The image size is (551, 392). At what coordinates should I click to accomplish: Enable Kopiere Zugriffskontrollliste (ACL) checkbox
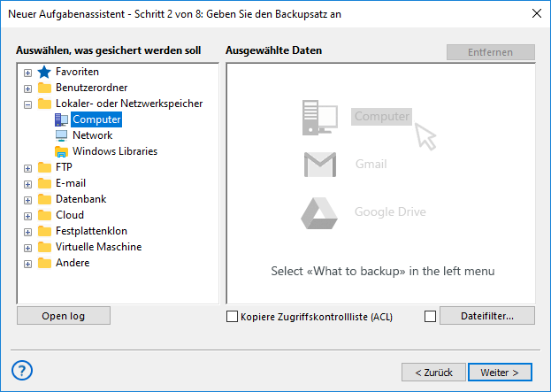pyautogui.click(x=233, y=316)
